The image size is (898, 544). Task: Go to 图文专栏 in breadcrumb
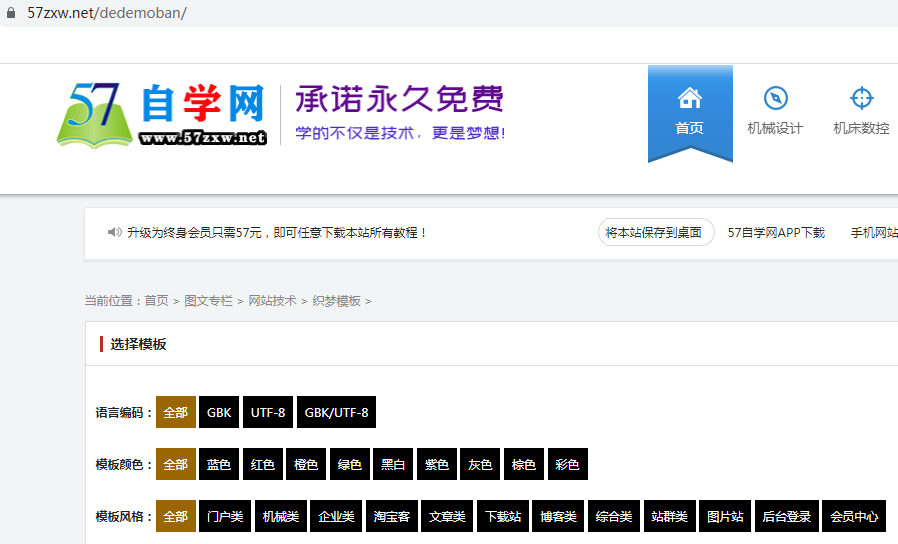[208, 301]
